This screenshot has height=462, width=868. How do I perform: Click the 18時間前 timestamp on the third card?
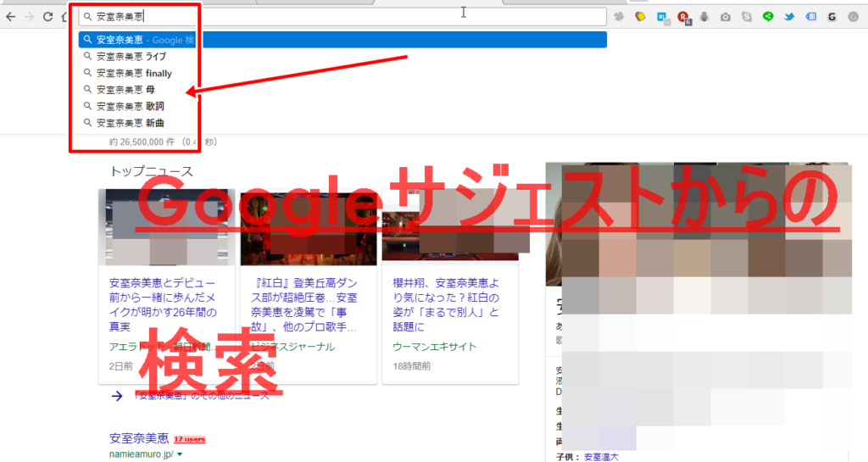point(412,366)
